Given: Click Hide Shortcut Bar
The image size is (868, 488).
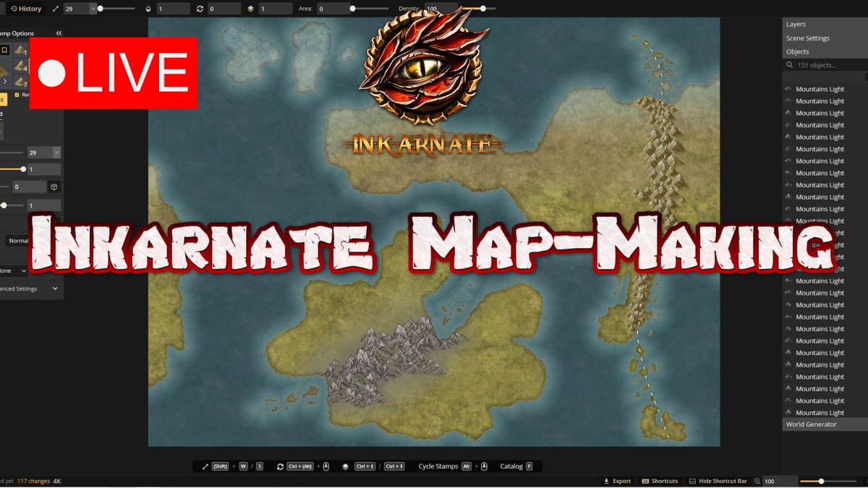Looking at the screenshot, I should tap(718, 481).
